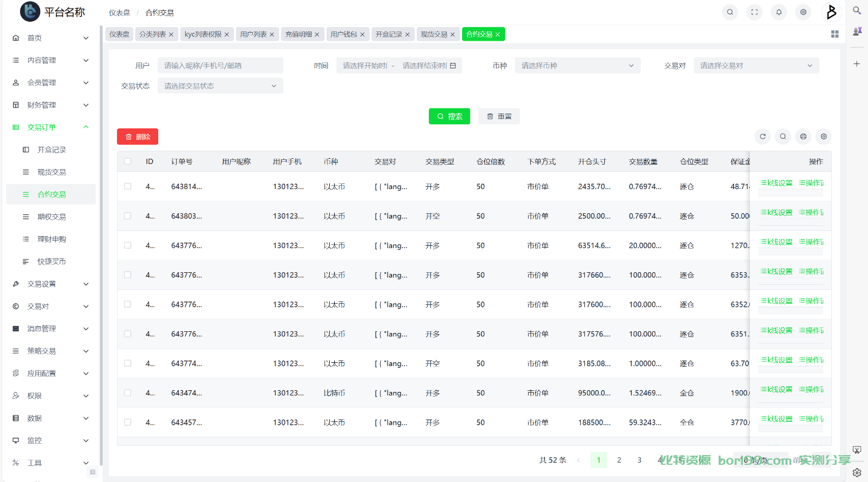Click 仪表盘 breadcrumb link
Image resolution: width=868 pixels, height=482 pixels.
click(x=119, y=13)
